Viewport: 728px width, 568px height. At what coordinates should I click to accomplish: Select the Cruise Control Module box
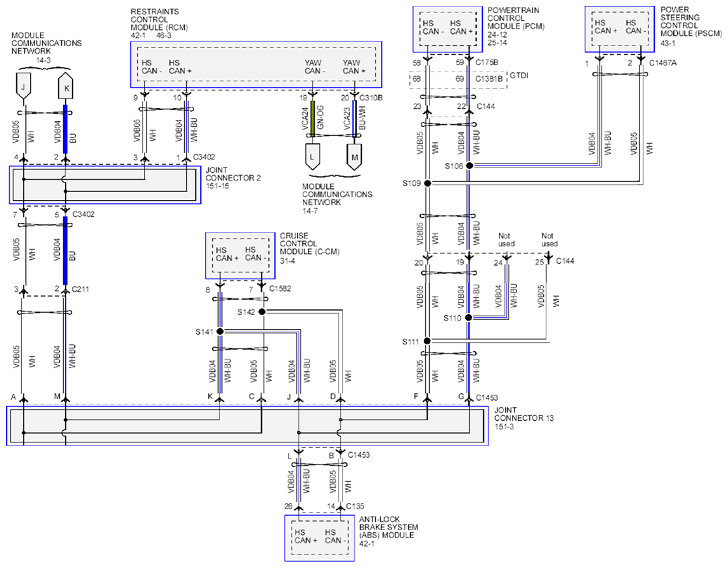point(240,256)
